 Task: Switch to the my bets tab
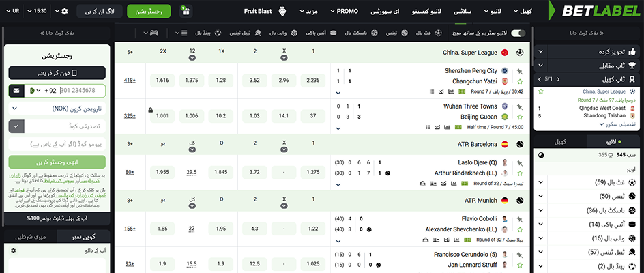[x=31, y=236]
